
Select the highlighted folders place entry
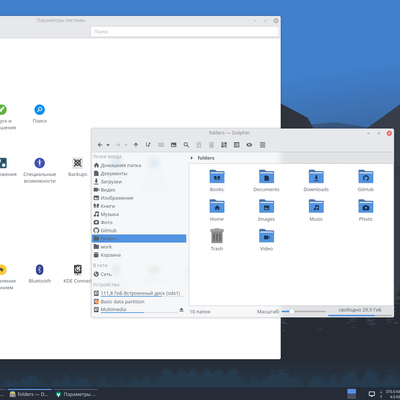[x=139, y=239]
